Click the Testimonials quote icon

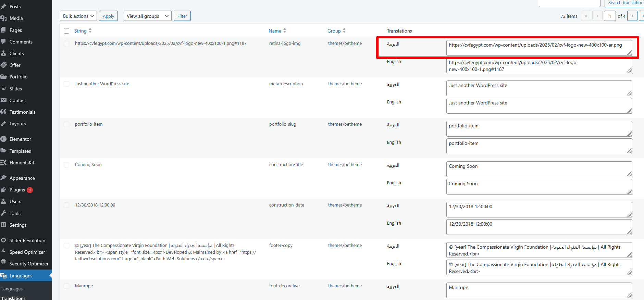pos(4,112)
